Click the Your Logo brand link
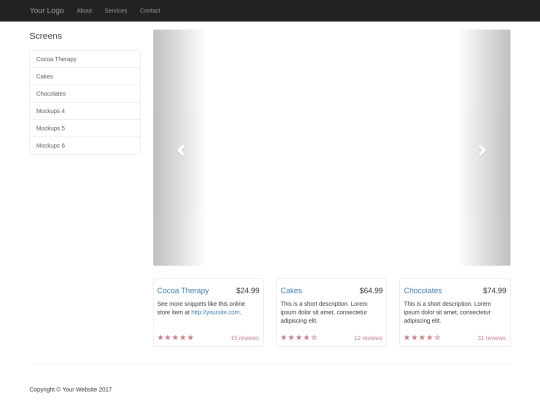This screenshot has height=405, width=540. click(47, 11)
